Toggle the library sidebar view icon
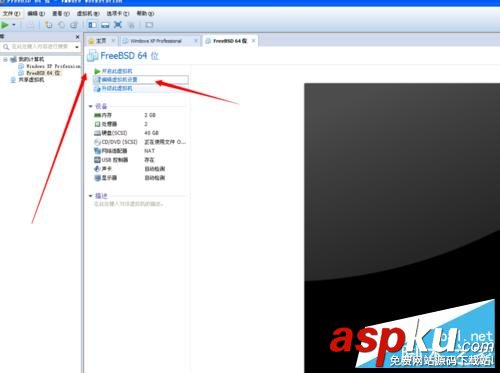Image resolution: width=500 pixels, height=373 pixels. (x=92, y=25)
